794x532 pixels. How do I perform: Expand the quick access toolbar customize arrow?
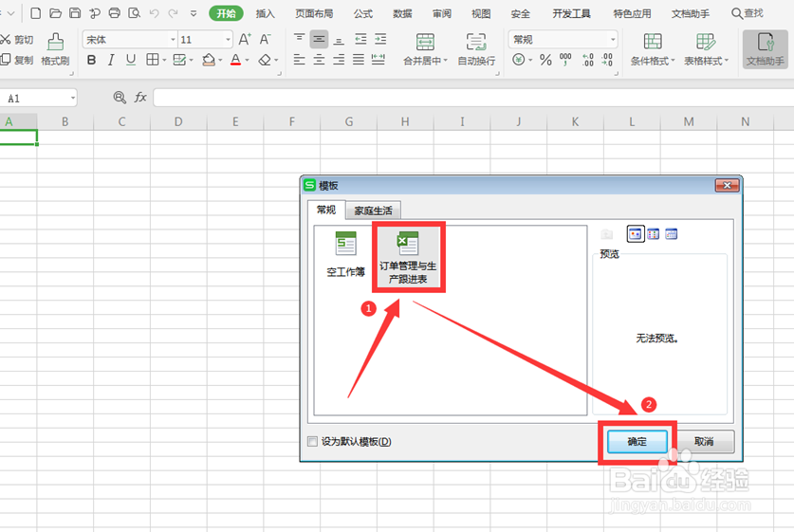(x=194, y=13)
